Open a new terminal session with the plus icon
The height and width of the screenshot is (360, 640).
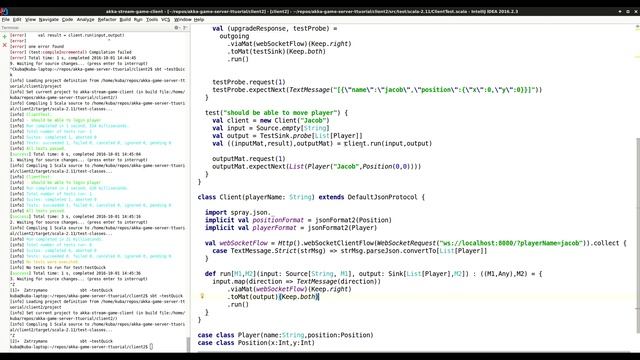pyautogui.click(x=4, y=37)
